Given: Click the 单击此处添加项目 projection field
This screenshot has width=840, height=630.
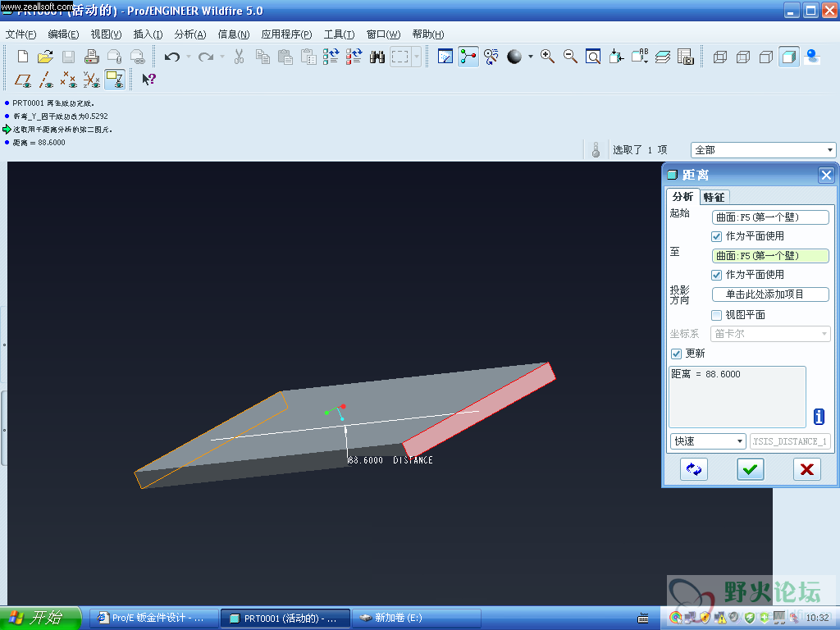Looking at the screenshot, I should [770, 294].
